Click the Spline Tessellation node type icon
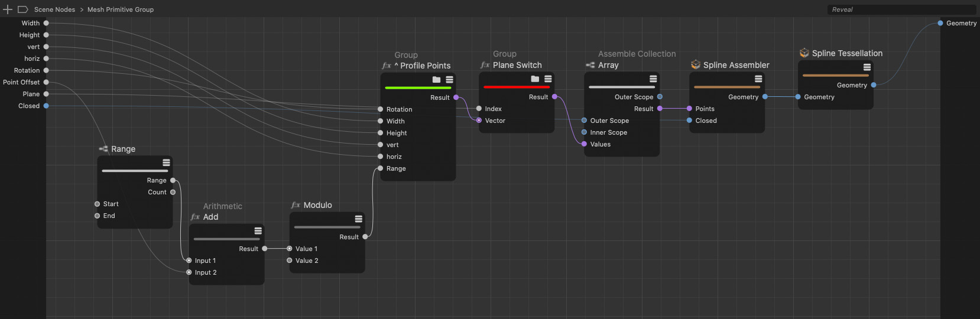Viewport: 980px width, 319px height. tap(804, 53)
